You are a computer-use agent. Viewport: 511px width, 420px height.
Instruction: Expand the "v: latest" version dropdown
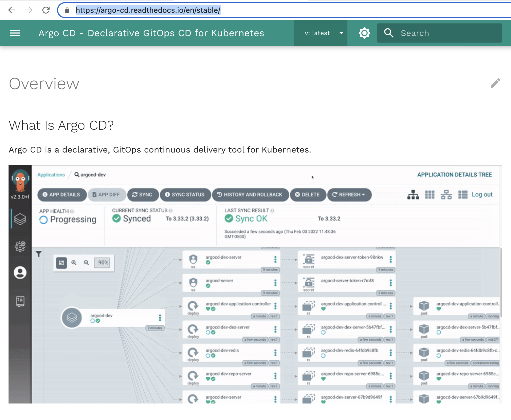coord(321,33)
